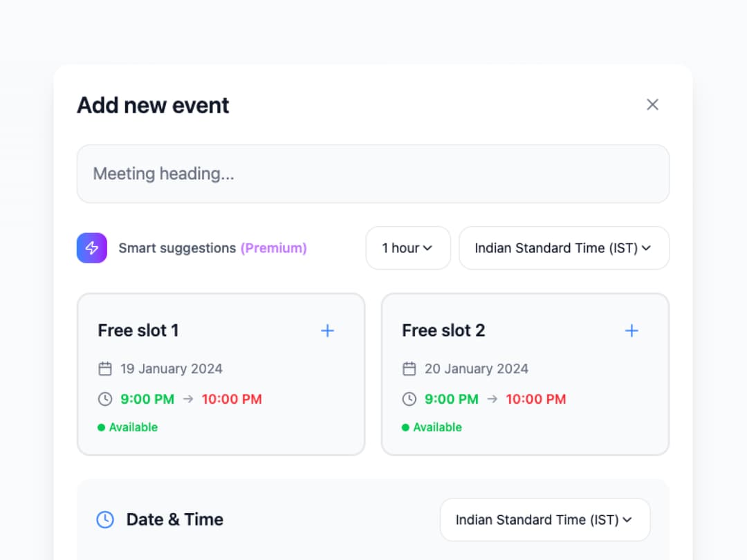Click the 19 January 2024 date text
The width and height of the screenshot is (747, 560).
172,368
